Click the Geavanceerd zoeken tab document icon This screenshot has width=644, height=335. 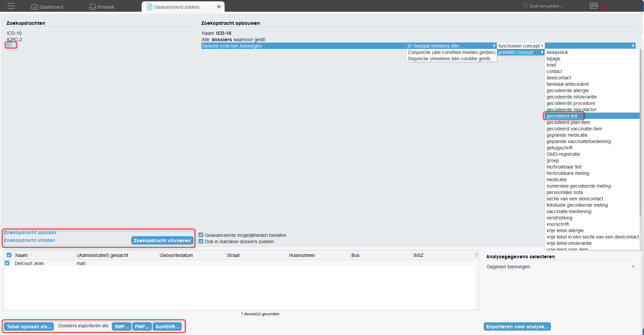pos(150,7)
